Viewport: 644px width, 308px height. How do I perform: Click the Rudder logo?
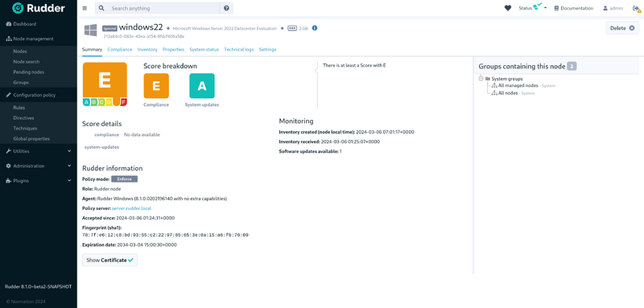coord(38,8)
